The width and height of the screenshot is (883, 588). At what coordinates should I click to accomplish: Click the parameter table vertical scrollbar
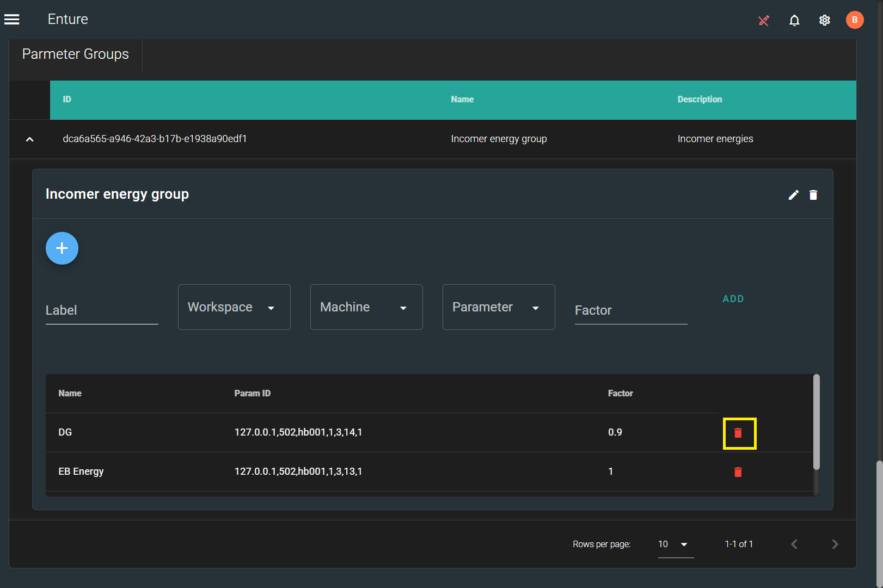816,422
